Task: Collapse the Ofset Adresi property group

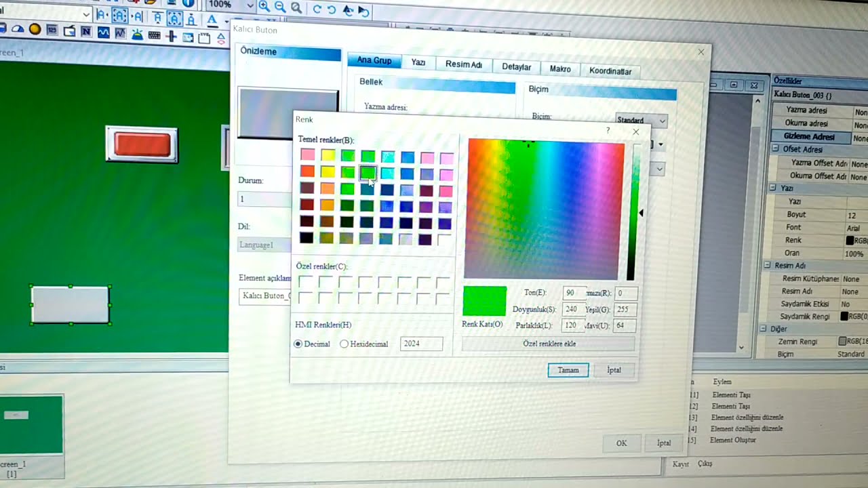Action: click(776, 149)
